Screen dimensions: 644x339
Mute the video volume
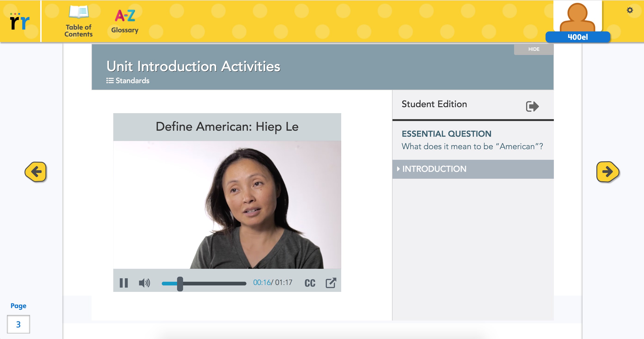[x=144, y=283]
